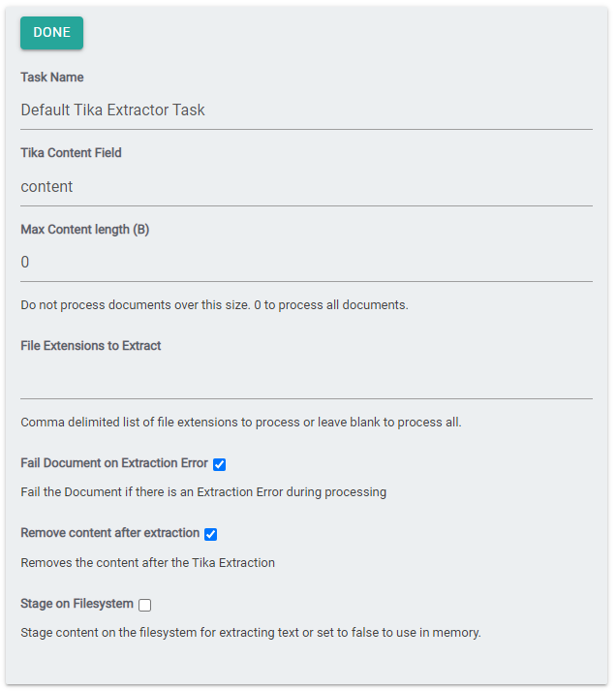The height and width of the screenshot is (691, 616).
Task: Click the "Fail the Document if there is" description
Action: tap(203, 492)
